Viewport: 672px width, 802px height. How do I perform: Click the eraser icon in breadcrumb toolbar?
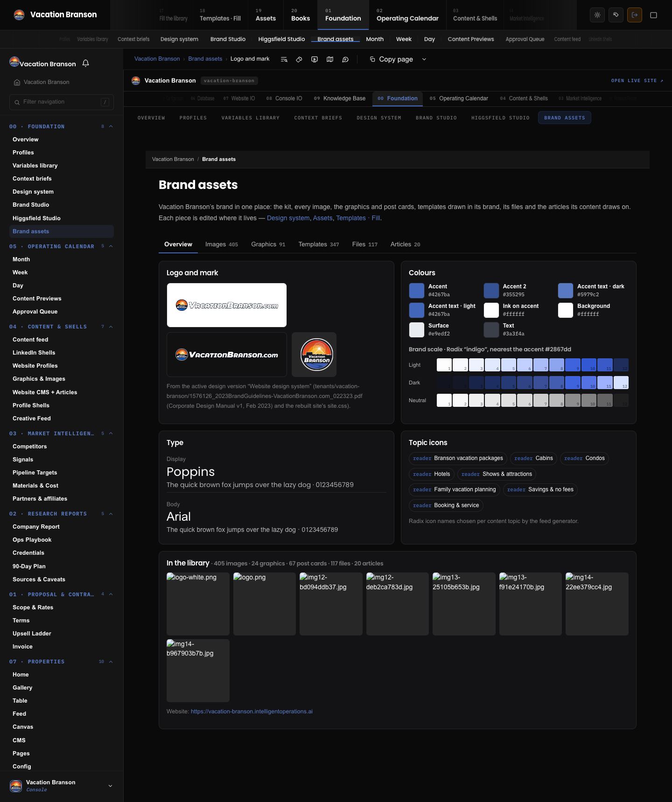tap(299, 59)
